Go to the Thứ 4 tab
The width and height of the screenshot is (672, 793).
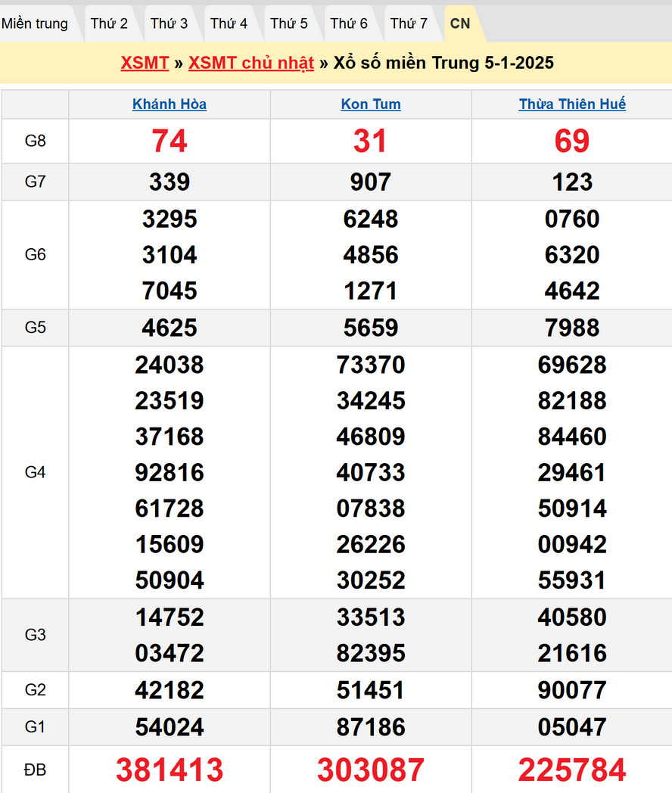click(229, 23)
